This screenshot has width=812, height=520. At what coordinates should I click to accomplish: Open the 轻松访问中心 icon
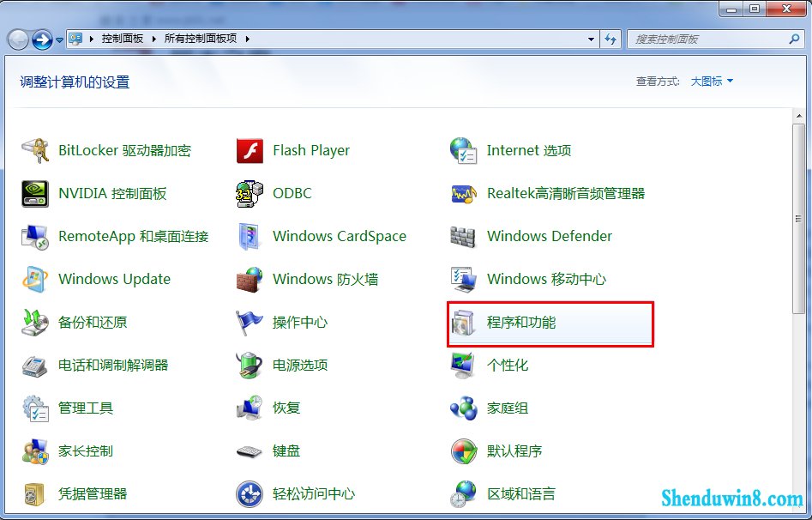(x=250, y=494)
